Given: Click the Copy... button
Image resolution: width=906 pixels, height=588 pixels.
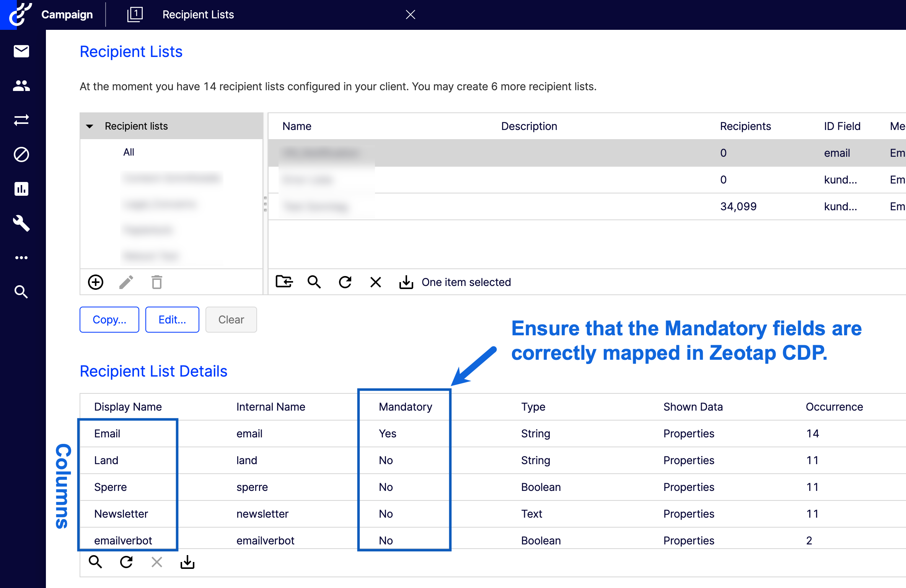Looking at the screenshot, I should coord(109,320).
